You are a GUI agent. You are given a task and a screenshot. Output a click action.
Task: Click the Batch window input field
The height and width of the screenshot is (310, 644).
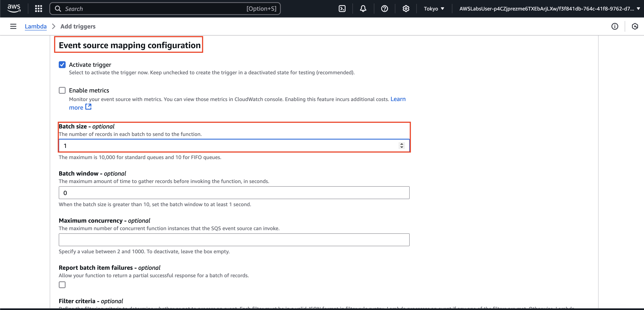click(234, 193)
